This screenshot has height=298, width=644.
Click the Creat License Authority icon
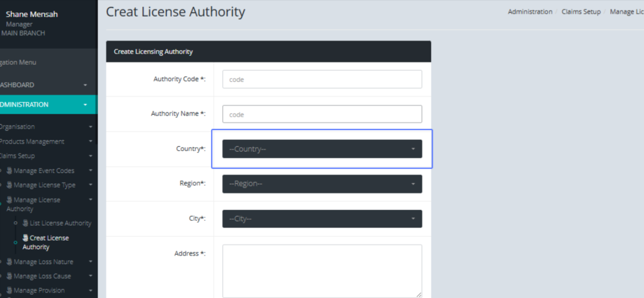point(25,238)
